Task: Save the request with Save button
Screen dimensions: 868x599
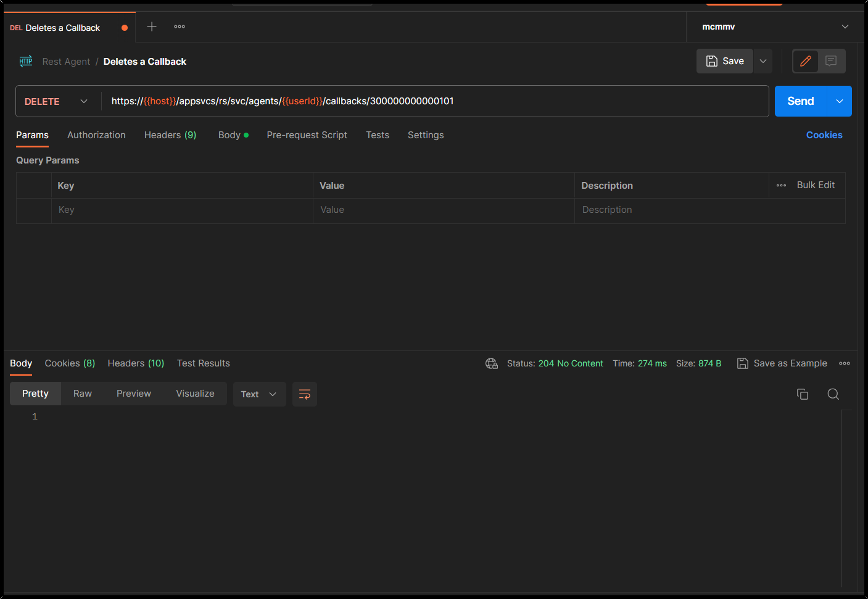Action: pyautogui.click(x=725, y=61)
